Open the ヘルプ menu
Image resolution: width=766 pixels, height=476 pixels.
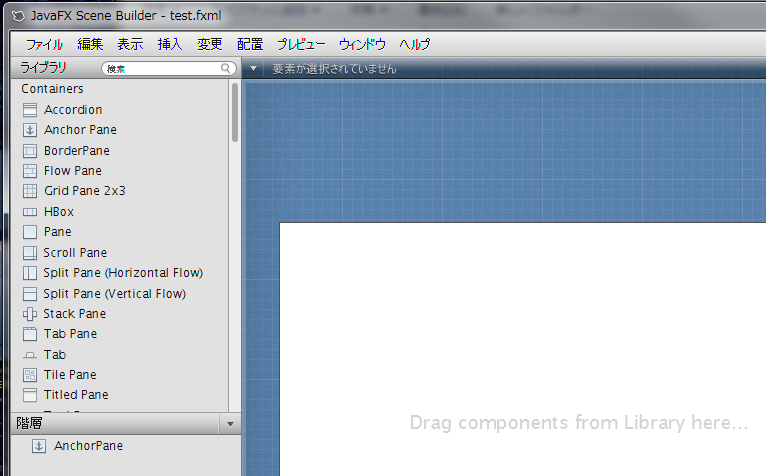click(x=414, y=44)
